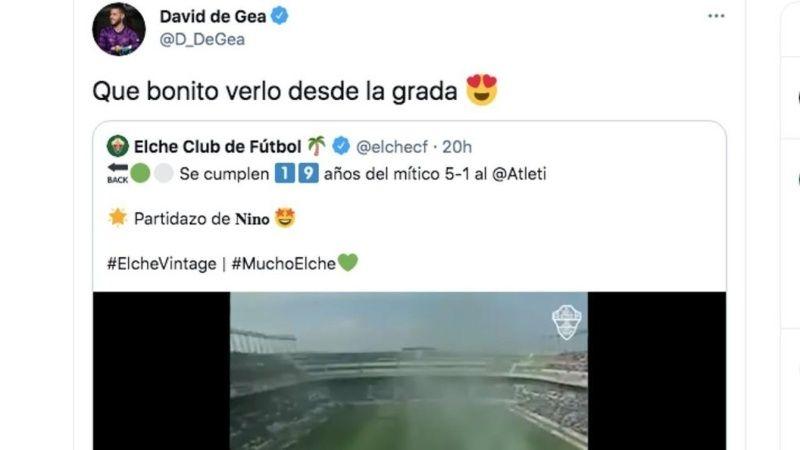Click Elche's verified checkmark badge
800x450 pixels.
(341, 146)
